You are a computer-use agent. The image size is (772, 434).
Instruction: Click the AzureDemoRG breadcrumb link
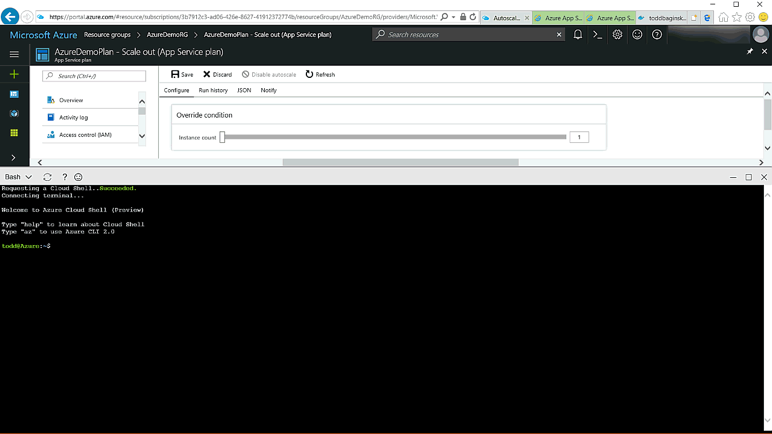tap(167, 34)
